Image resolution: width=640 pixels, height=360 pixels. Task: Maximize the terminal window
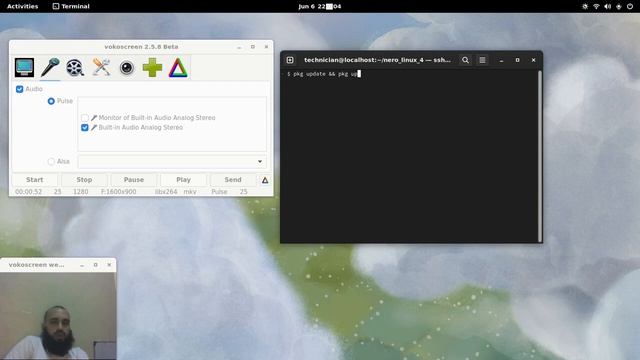coord(517,60)
